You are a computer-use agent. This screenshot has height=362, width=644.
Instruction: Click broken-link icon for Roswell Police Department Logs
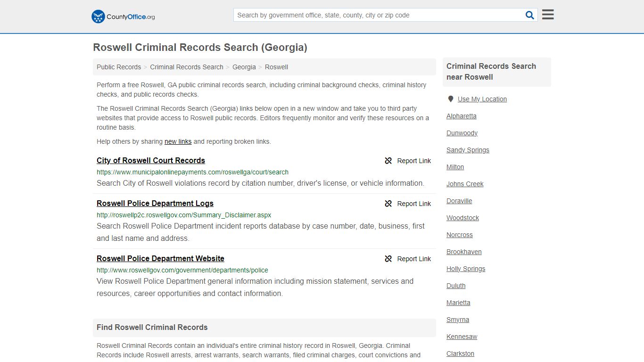(388, 204)
